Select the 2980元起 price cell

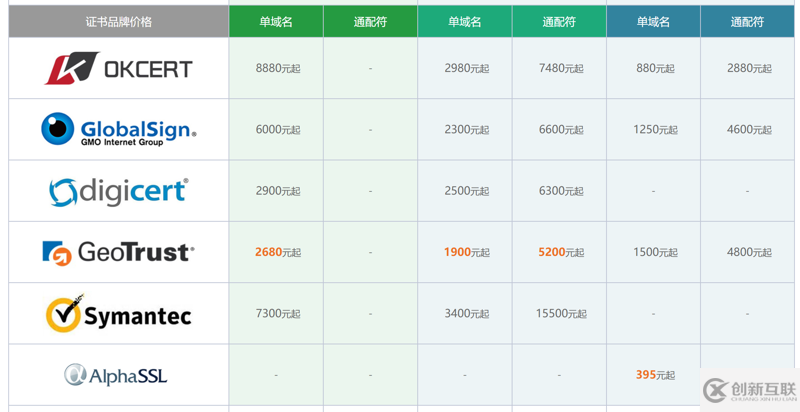(467, 68)
